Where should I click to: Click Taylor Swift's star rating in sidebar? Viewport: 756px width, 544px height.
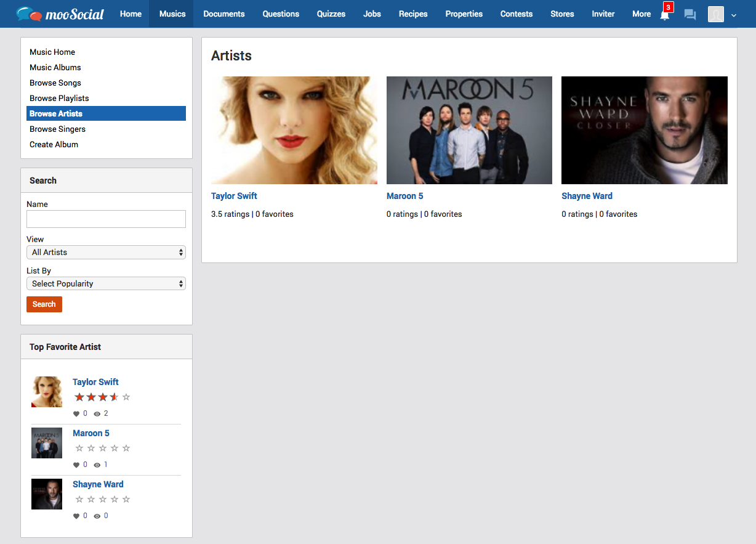coord(102,397)
